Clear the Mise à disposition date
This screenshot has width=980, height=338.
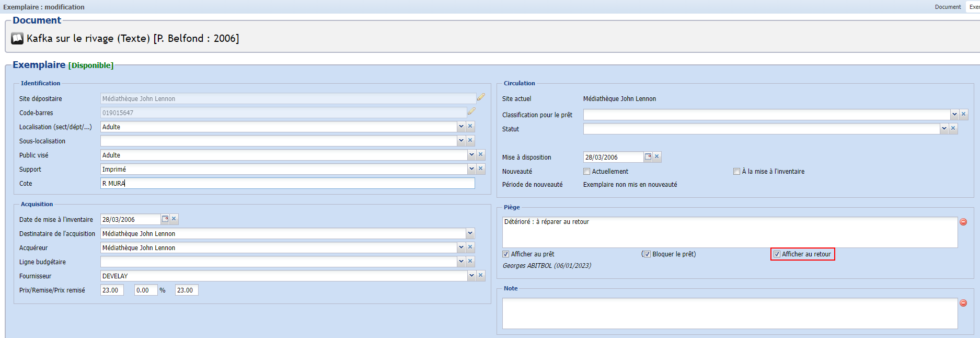coord(657,157)
